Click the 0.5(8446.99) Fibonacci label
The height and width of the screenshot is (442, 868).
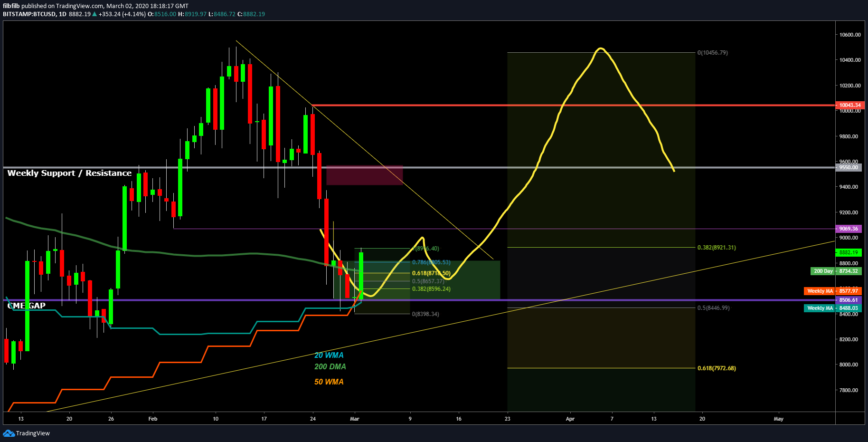coord(713,308)
